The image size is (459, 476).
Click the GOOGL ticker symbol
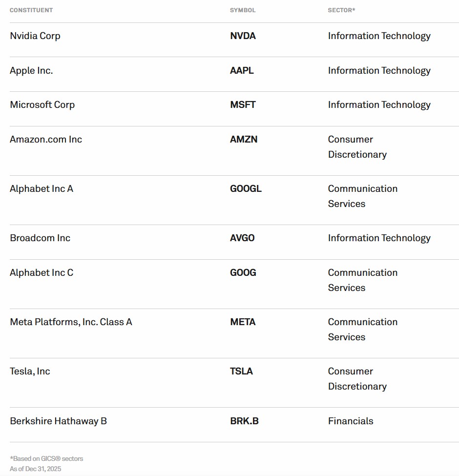coord(246,189)
